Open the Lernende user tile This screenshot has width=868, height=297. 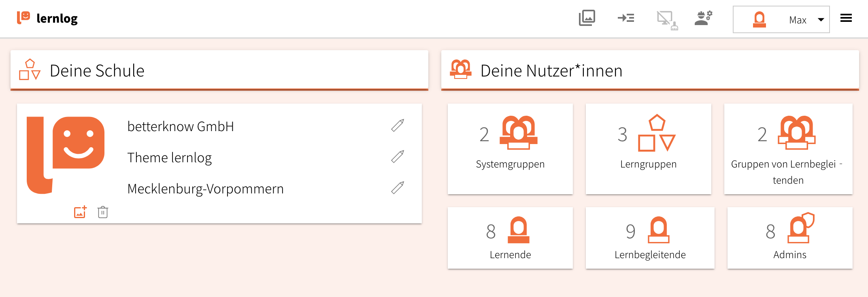click(x=510, y=238)
